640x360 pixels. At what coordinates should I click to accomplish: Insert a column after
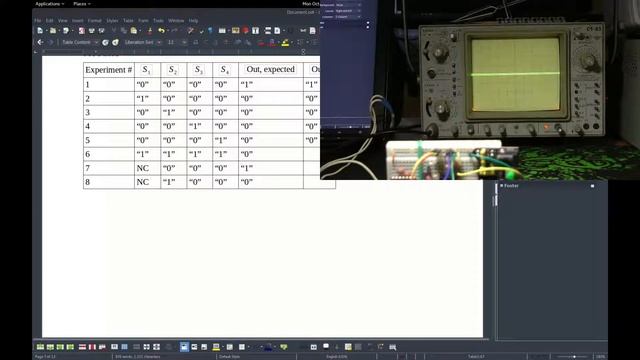pyautogui.click(x=70, y=347)
